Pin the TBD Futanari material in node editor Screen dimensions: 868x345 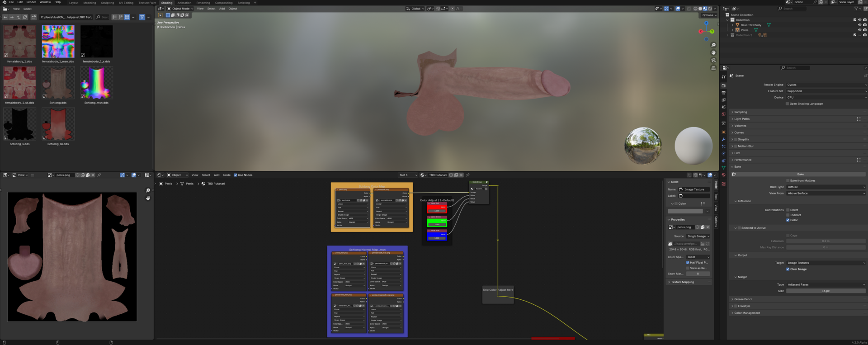467,175
